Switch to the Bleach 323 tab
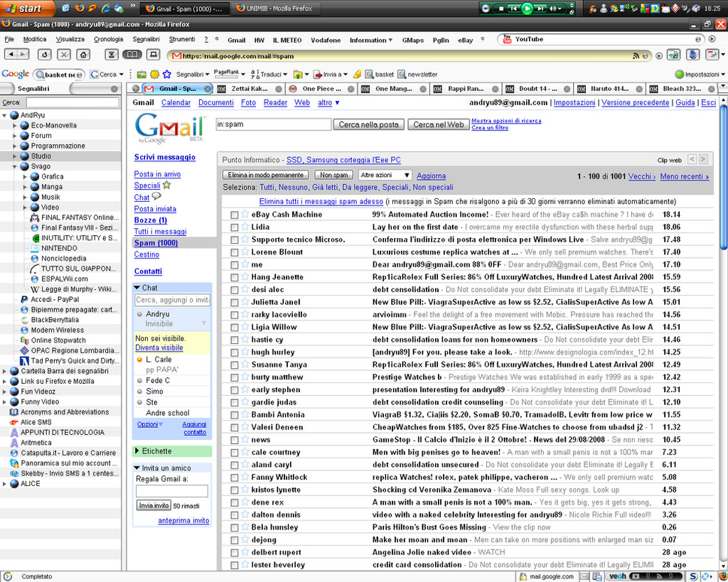This screenshot has height=582, width=728. coord(682,89)
